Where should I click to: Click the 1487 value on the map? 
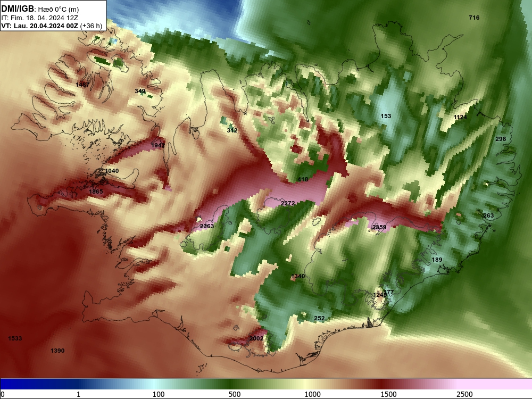[82, 85]
